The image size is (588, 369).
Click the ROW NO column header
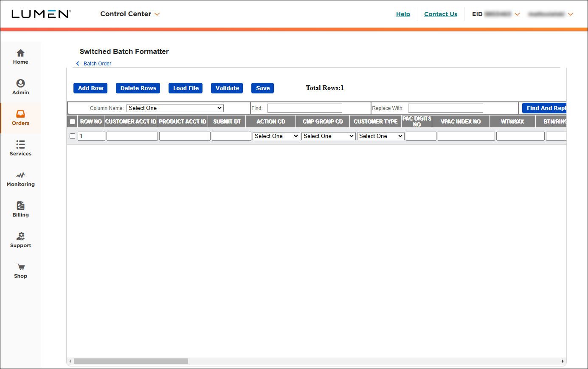click(x=91, y=122)
